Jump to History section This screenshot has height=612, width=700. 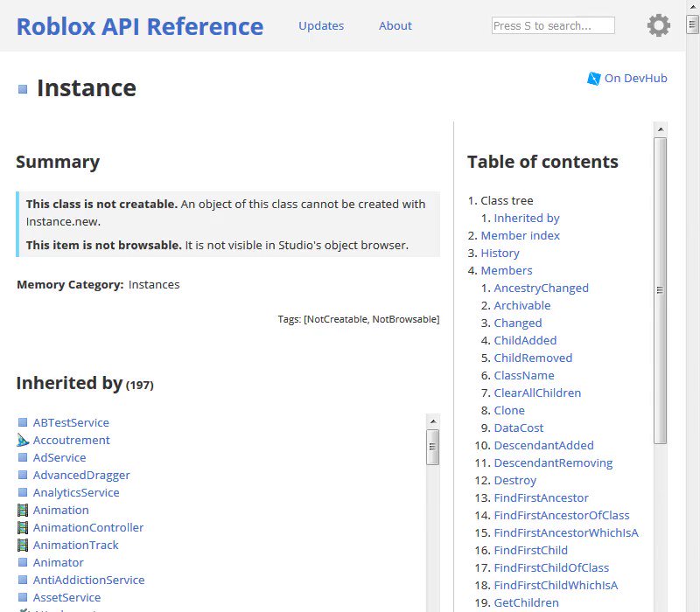500,253
